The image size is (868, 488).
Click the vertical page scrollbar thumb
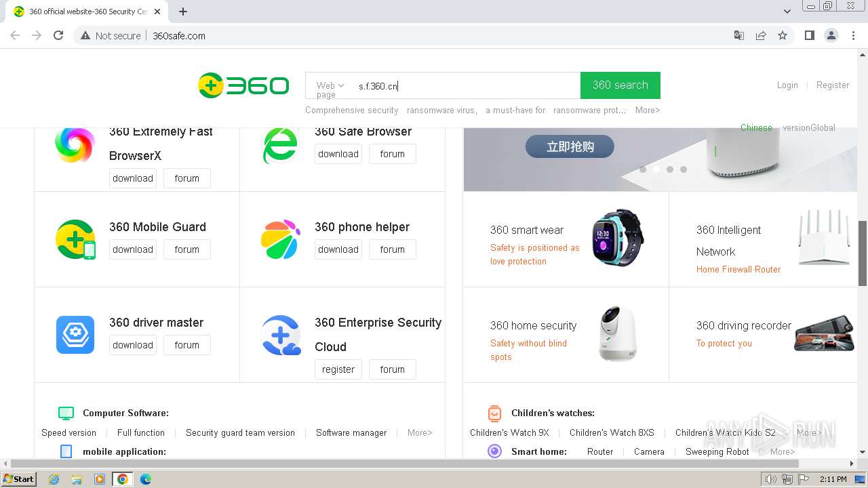[x=863, y=253]
